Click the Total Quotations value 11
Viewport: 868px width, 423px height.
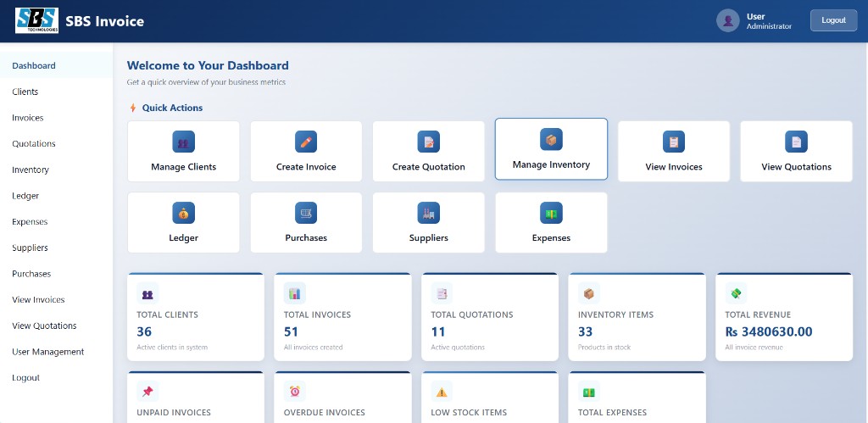click(x=438, y=331)
